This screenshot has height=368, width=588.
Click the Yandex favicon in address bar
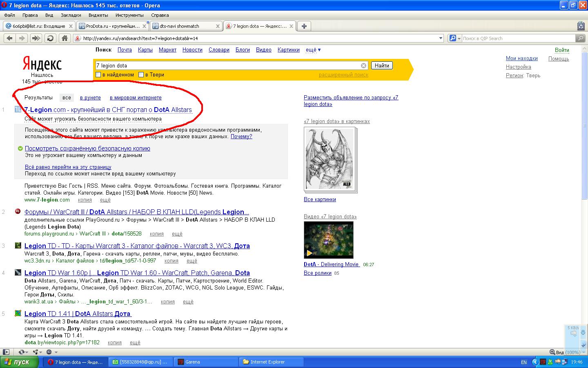click(x=77, y=38)
